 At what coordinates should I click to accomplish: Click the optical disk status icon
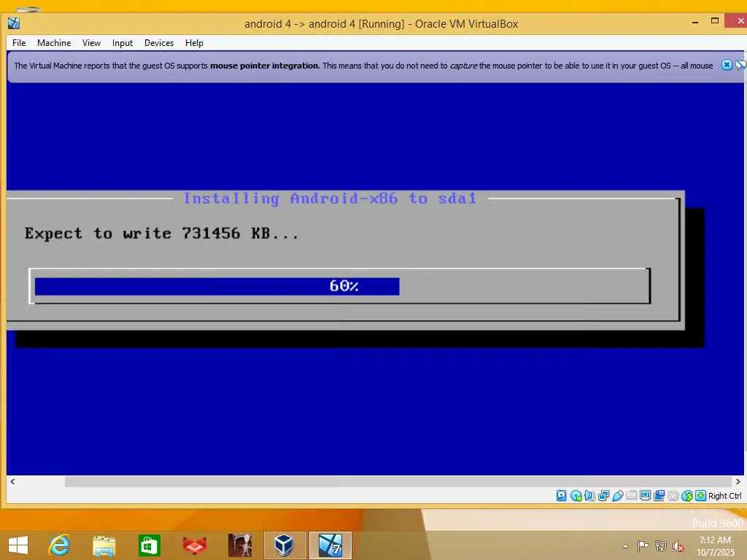576,496
